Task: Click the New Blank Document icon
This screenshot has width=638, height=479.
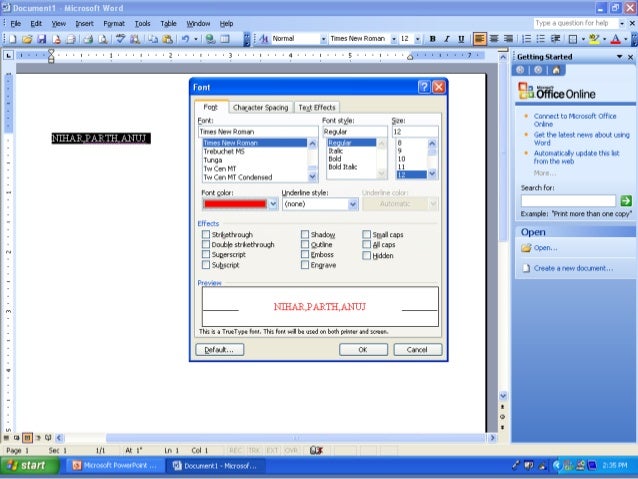Action: [13, 39]
